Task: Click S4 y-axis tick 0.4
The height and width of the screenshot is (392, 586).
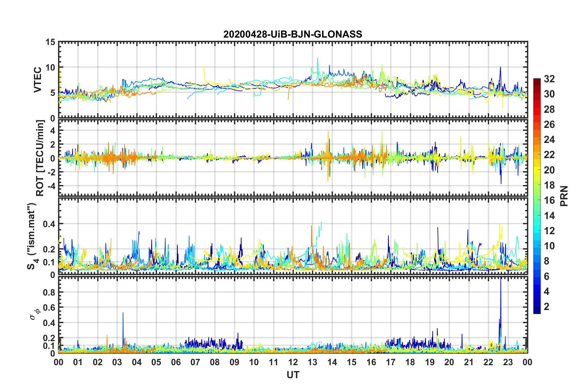Action: click(49, 224)
